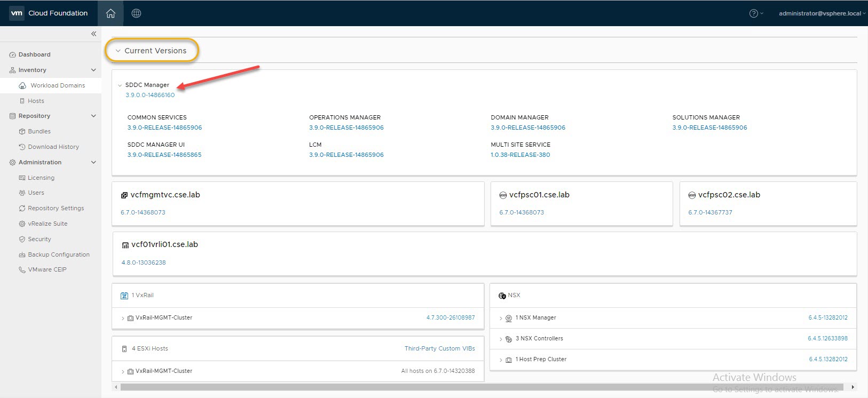Screen dimensions: 868x398
Task: Click the vRealize Suite gear icon
Action: (22, 224)
